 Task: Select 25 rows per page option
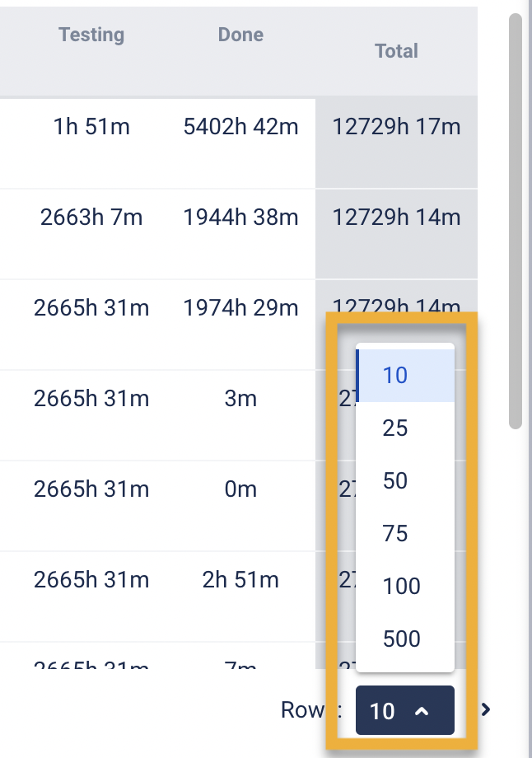(x=396, y=428)
